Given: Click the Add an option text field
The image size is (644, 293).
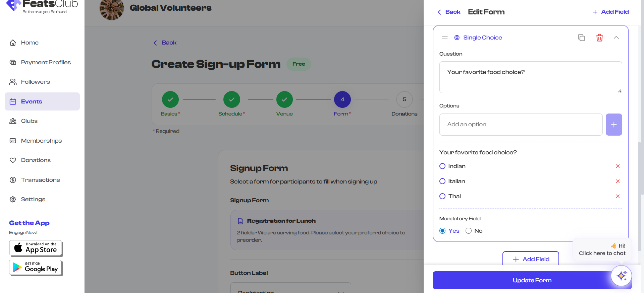Looking at the screenshot, I should click(x=521, y=125).
